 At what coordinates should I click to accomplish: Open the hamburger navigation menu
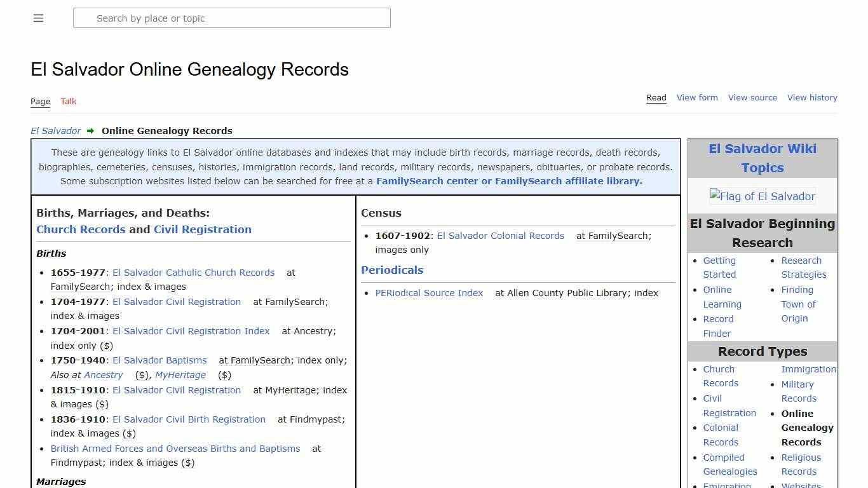38,18
